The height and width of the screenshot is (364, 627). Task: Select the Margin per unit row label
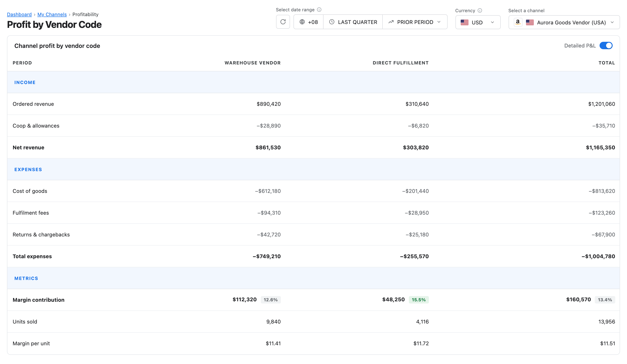tap(31, 343)
